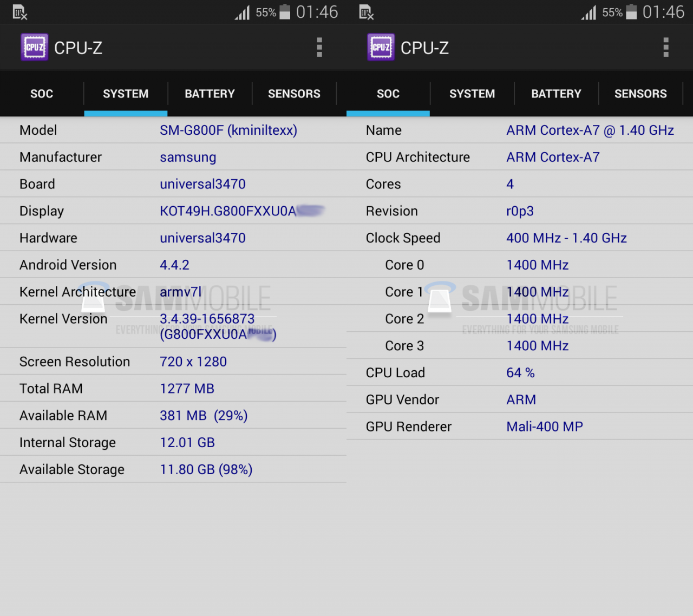Select GPU Vendor value ARM
This screenshot has width=693, height=616.
(521, 400)
